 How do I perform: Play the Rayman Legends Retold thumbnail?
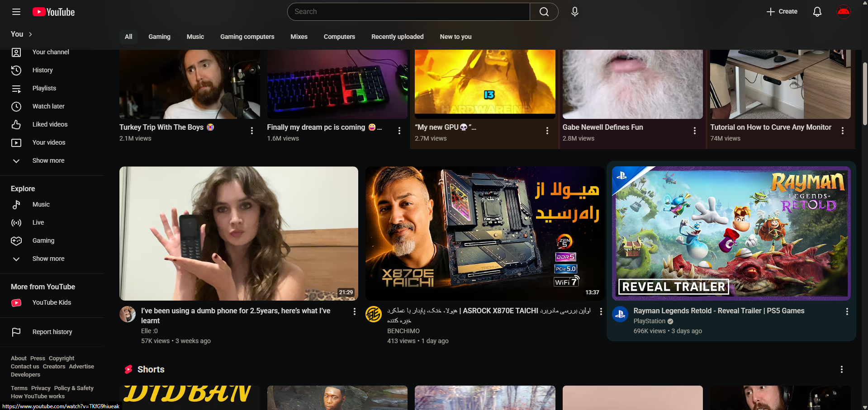click(x=731, y=234)
